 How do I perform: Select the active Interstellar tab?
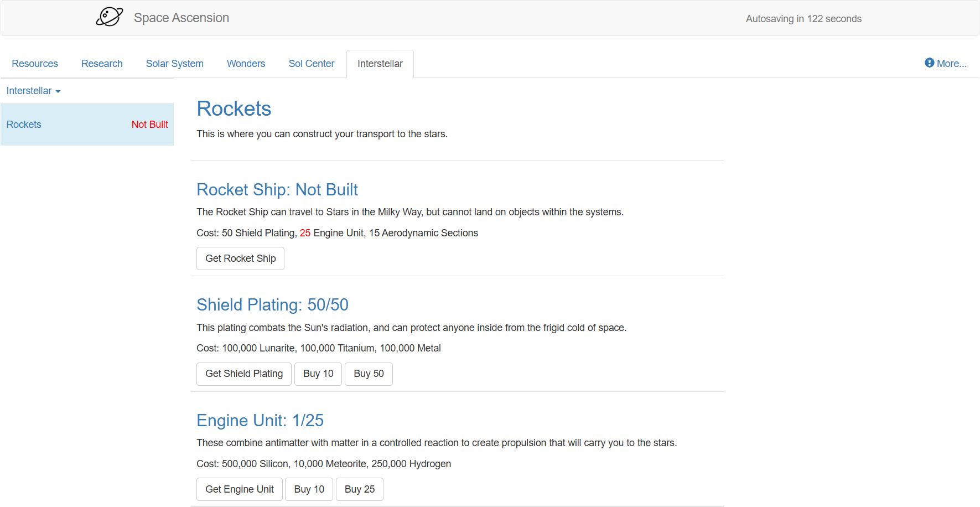coord(380,64)
